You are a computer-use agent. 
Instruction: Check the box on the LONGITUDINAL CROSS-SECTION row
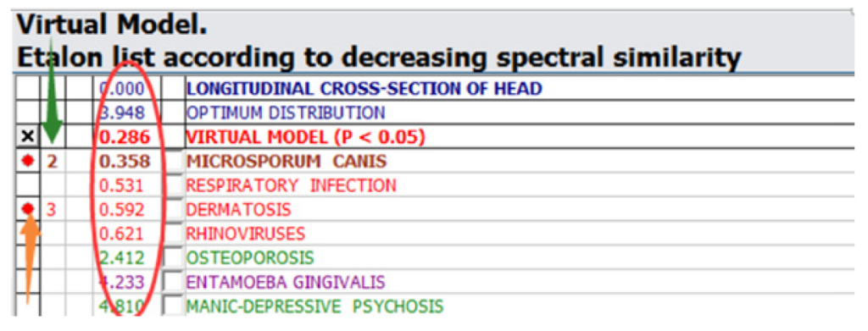click(x=175, y=88)
